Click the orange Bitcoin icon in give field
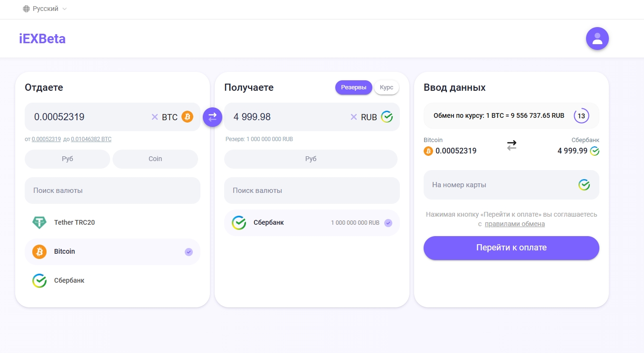 click(187, 117)
